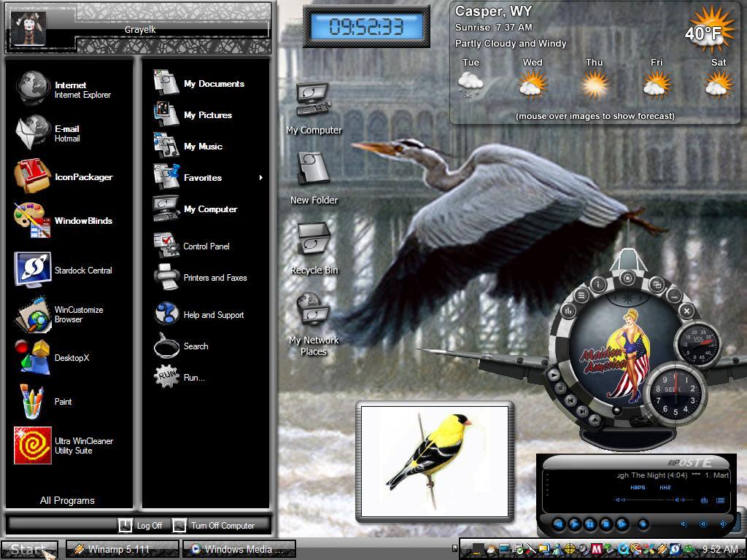The image size is (747, 560).
Task: Expand the Favorites submenu arrow
Action: pos(260,178)
